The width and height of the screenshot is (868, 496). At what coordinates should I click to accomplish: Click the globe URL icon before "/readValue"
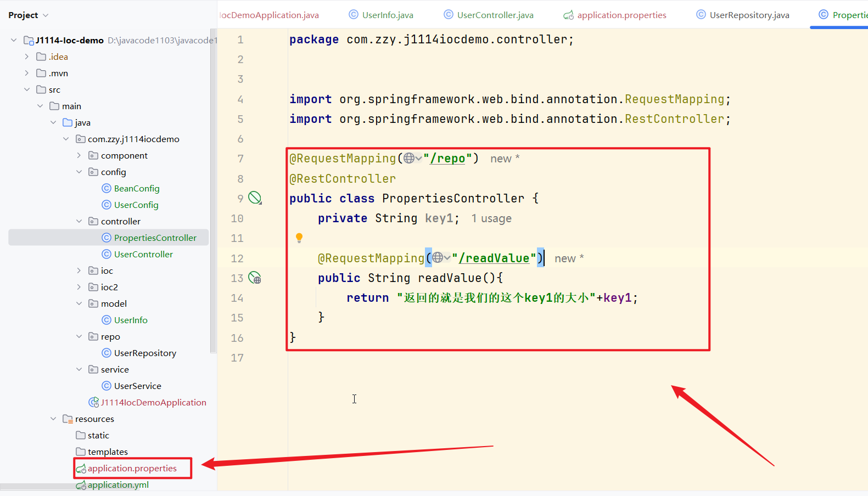coord(438,258)
